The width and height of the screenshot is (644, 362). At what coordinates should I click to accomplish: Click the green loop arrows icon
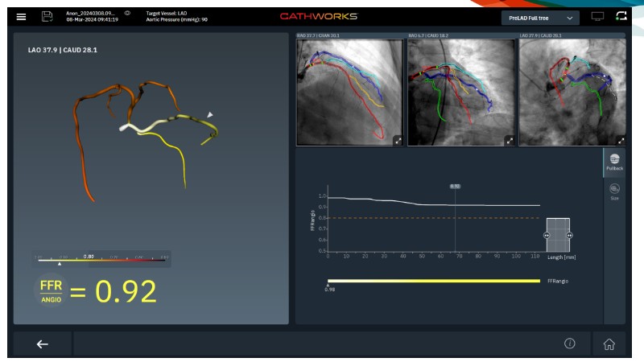point(621,17)
